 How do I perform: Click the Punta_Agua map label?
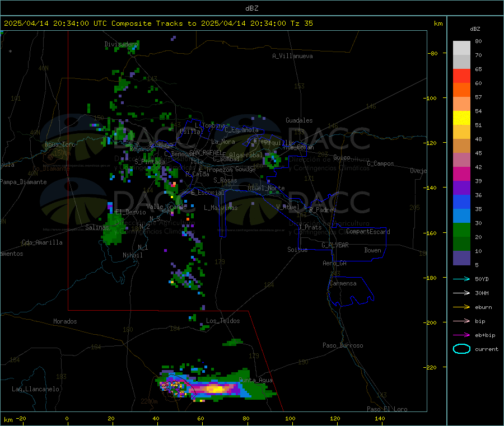click(x=255, y=380)
